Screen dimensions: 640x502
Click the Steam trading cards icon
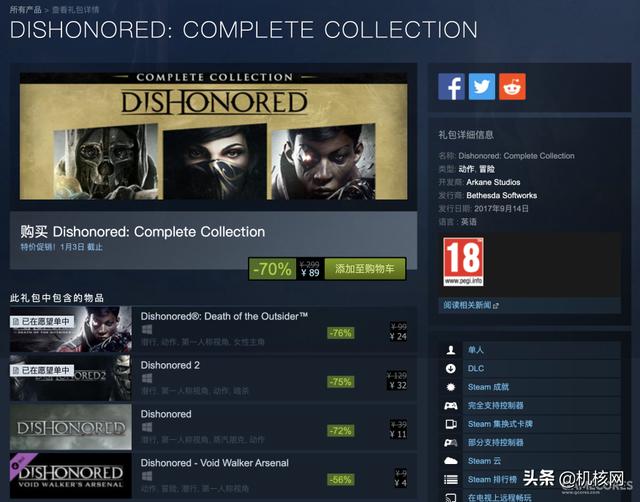[x=451, y=424]
